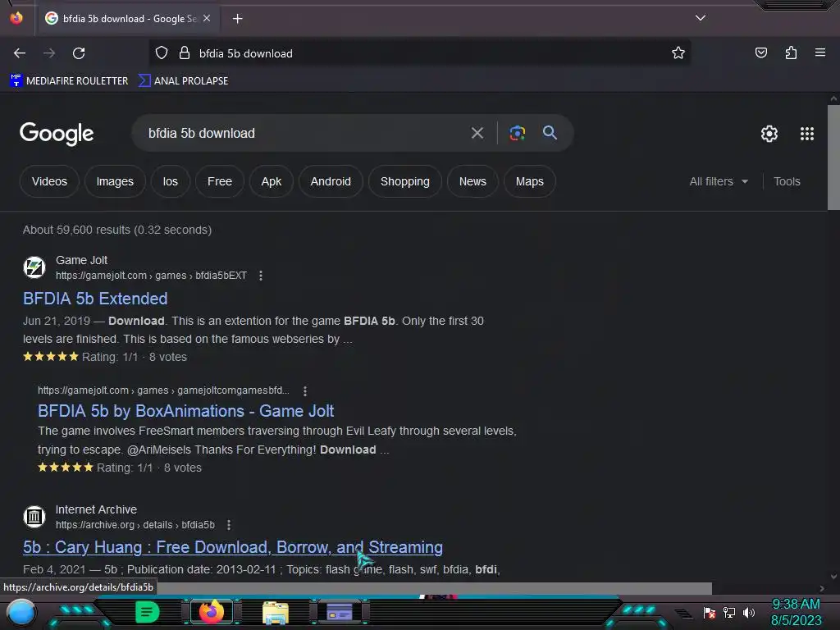840x630 pixels.
Task: Open the Start orb on the taskbar
Action: (x=21, y=612)
